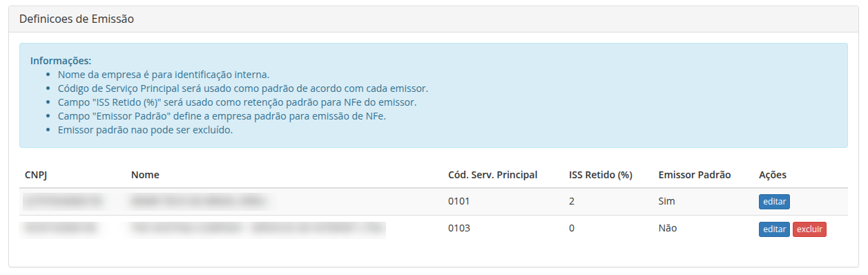Click the Não value under Emissor Padrão

coord(668,228)
